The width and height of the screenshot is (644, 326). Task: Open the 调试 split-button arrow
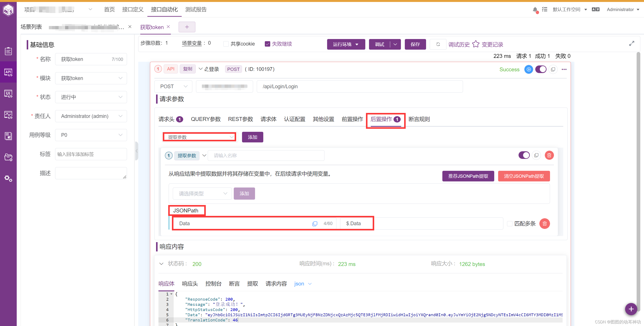[x=395, y=44]
